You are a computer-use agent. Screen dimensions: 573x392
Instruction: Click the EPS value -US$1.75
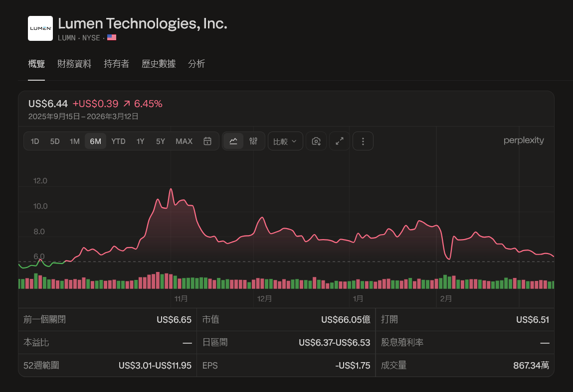[353, 366]
